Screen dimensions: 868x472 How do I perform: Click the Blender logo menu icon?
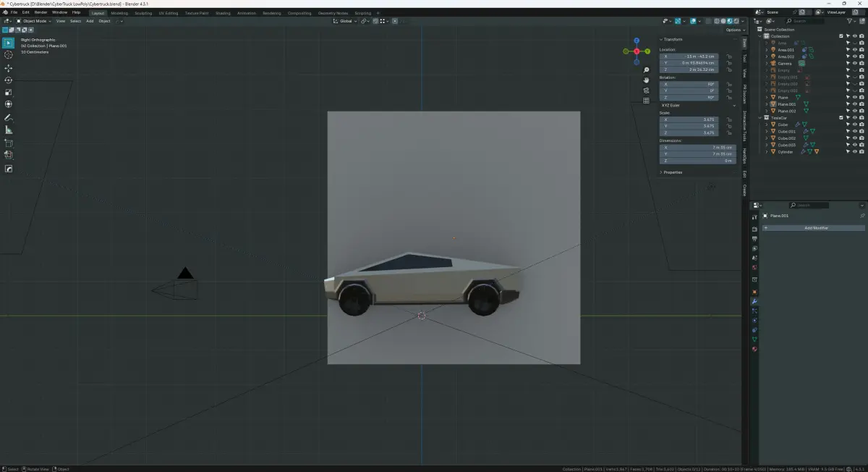click(x=4, y=12)
